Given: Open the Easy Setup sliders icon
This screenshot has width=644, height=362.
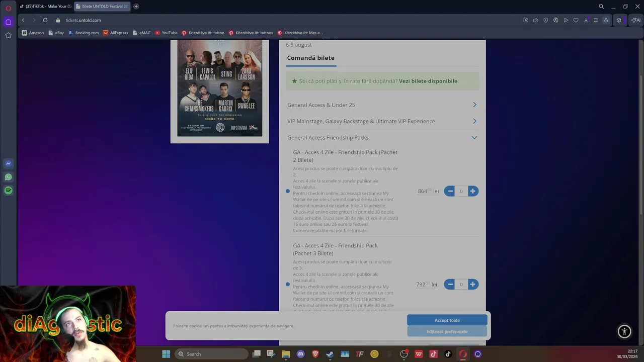Looking at the screenshot, I should click(x=596, y=20).
